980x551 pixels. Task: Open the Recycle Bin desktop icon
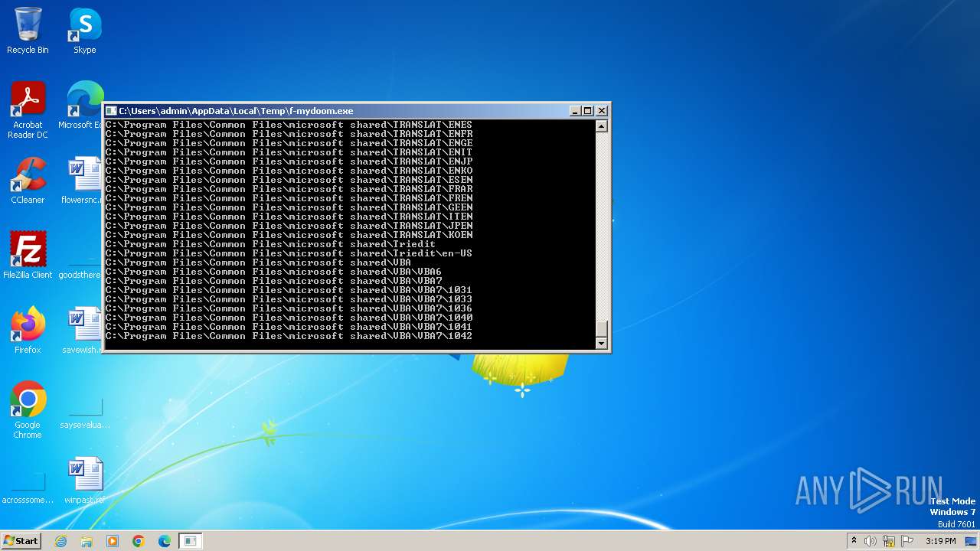coord(28,31)
